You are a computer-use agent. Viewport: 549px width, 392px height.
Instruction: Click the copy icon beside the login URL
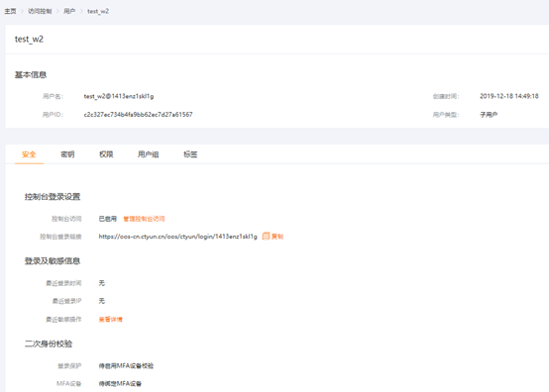pos(267,237)
